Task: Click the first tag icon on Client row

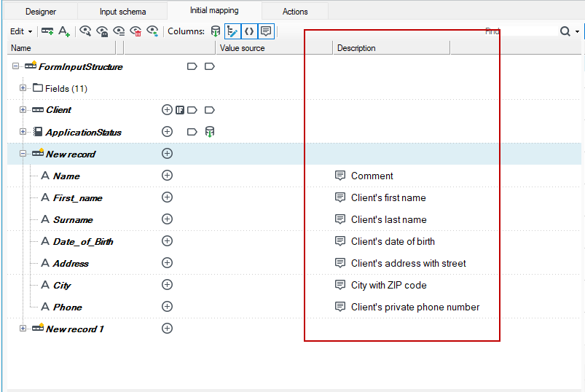Action: click(x=192, y=110)
